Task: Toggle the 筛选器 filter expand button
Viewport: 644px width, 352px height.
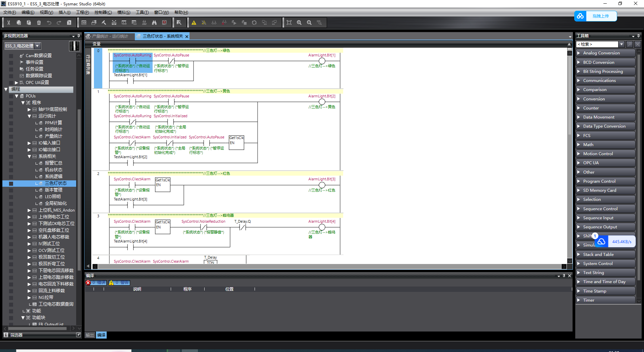Action: point(78,335)
